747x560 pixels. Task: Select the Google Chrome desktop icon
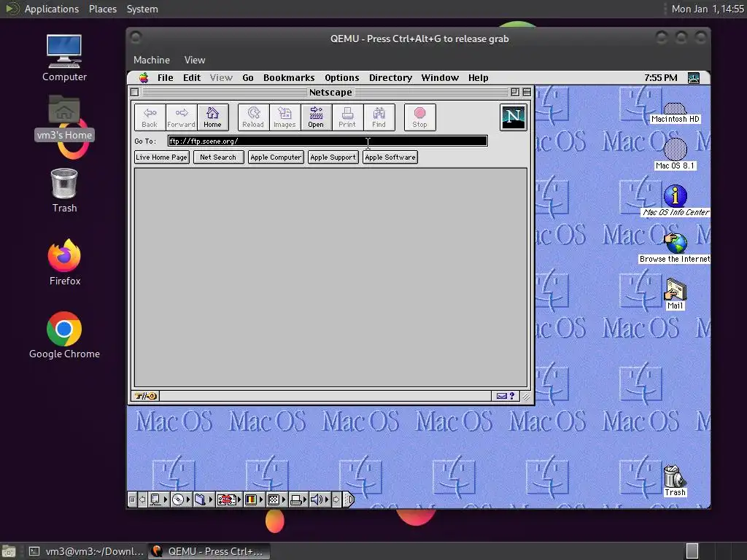(x=64, y=335)
